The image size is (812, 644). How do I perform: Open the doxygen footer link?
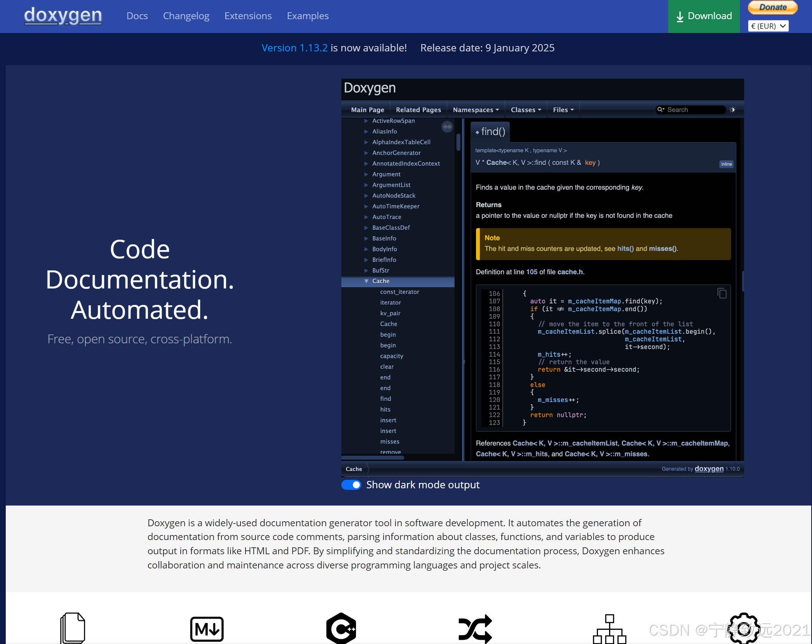[x=709, y=469]
